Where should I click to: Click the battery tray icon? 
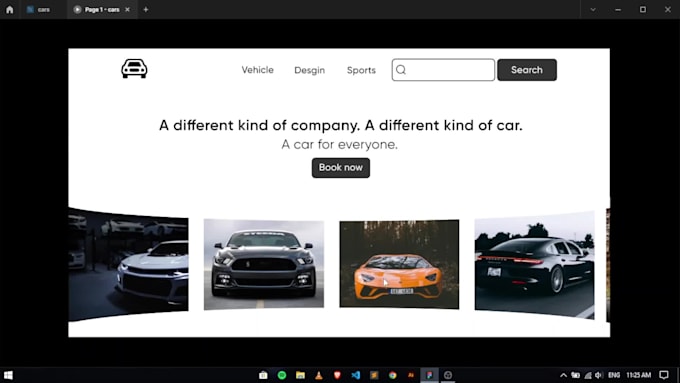pyautogui.click(x=575, y=375)
